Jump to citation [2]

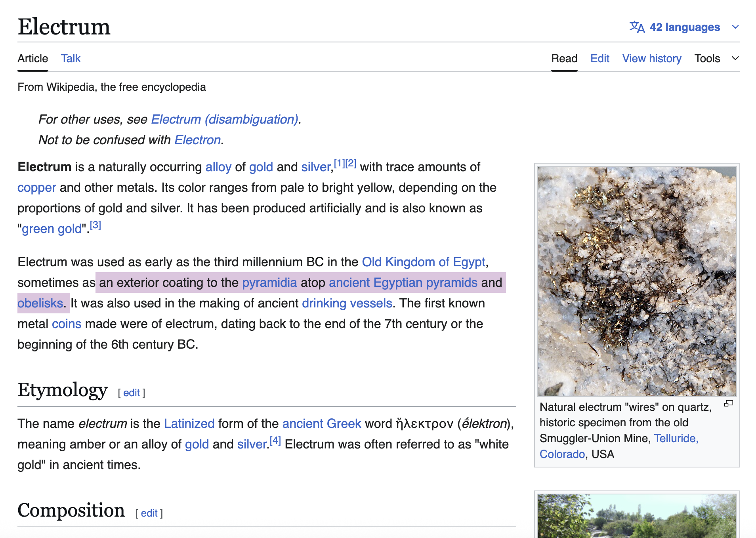[351, 163]
